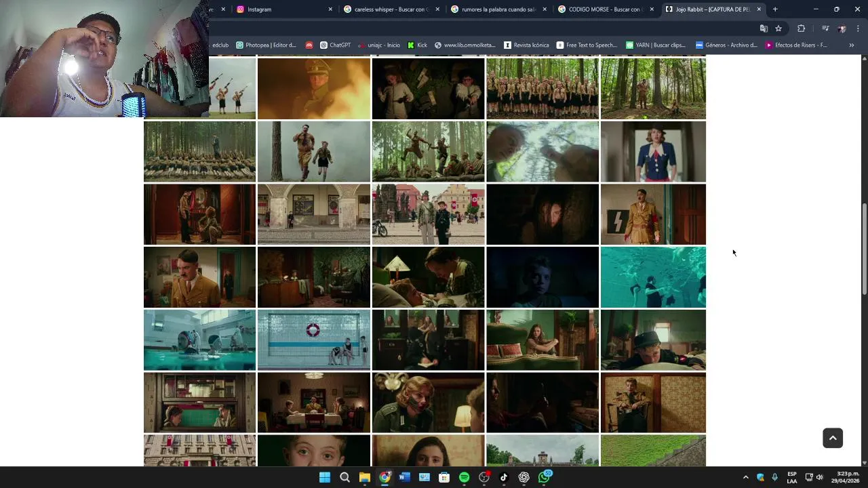Open thumbnail of town square with red banners
Image resolution: width=868 pixels, height=488 pixels.
click(x=429, y=214)
